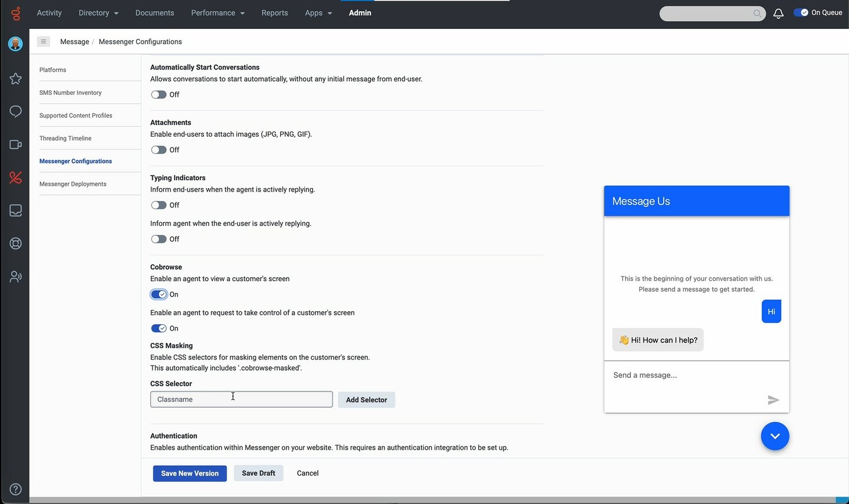Toggle Automatically Start Conversations on
This screenshot has height=504, width=849.
coord(158,94)
